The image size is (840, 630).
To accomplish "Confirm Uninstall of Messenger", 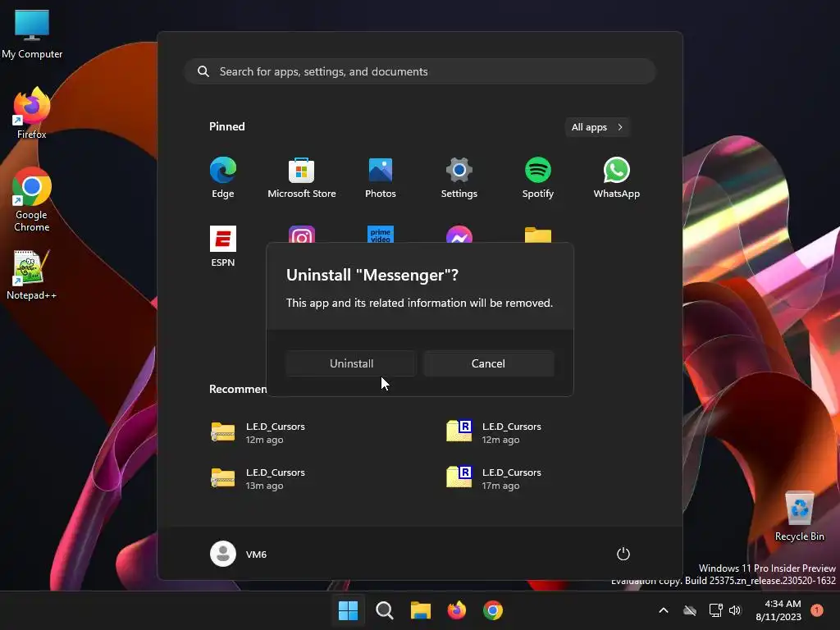I will (351, 363).
